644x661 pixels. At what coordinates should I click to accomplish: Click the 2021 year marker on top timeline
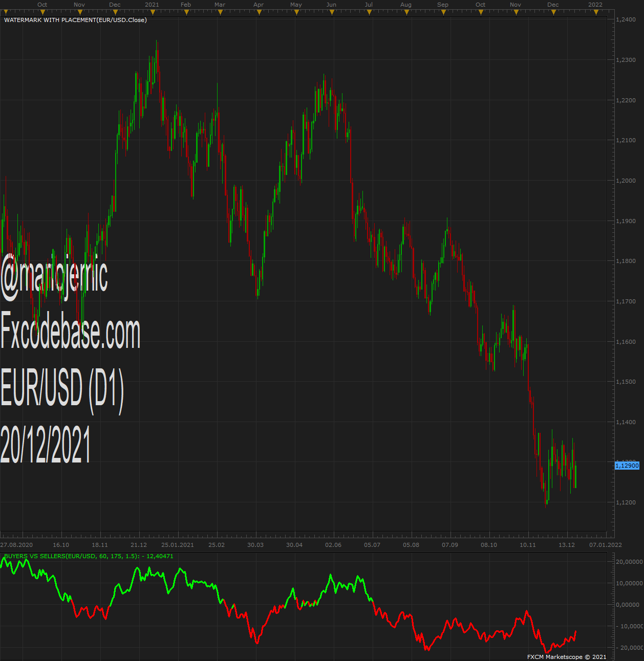click(152, 5)
